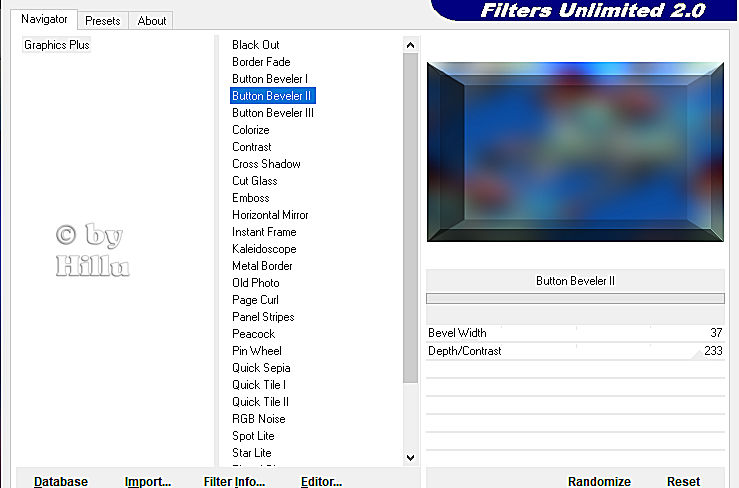Choose Button Beveler I filter

coord(270,79)
